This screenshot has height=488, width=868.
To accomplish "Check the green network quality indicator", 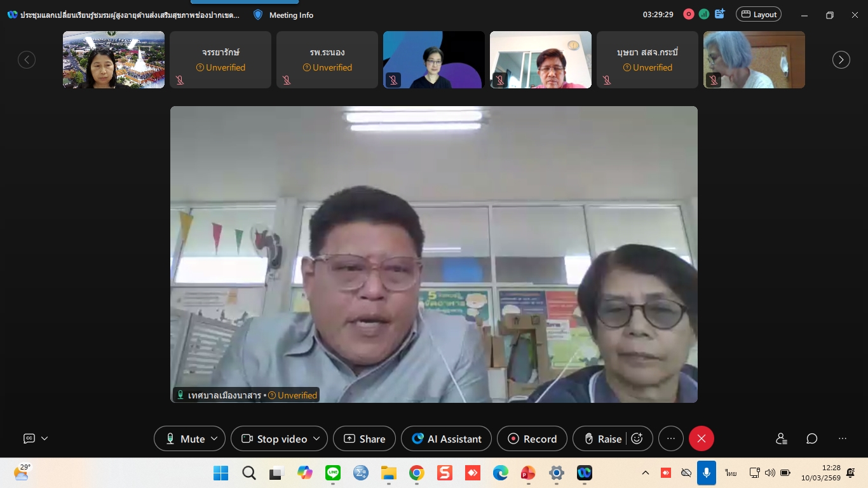I will (x=704, y=14).
